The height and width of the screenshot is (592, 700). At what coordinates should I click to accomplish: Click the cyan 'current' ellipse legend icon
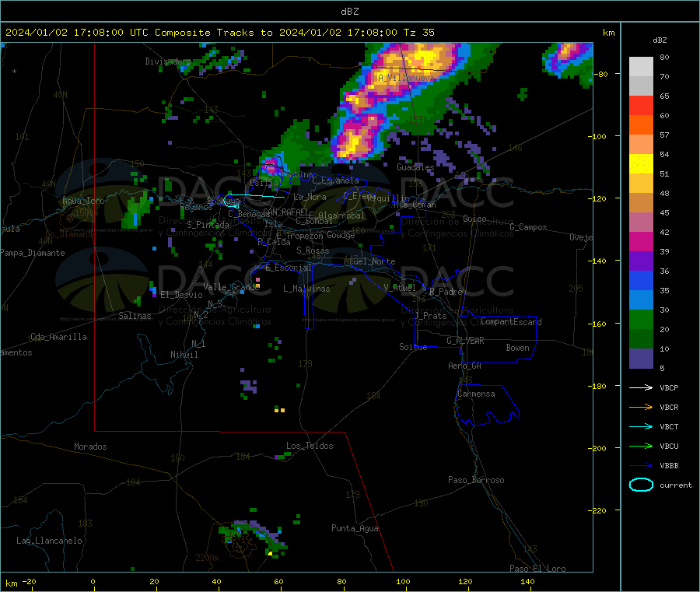click(x=641, y=485)
